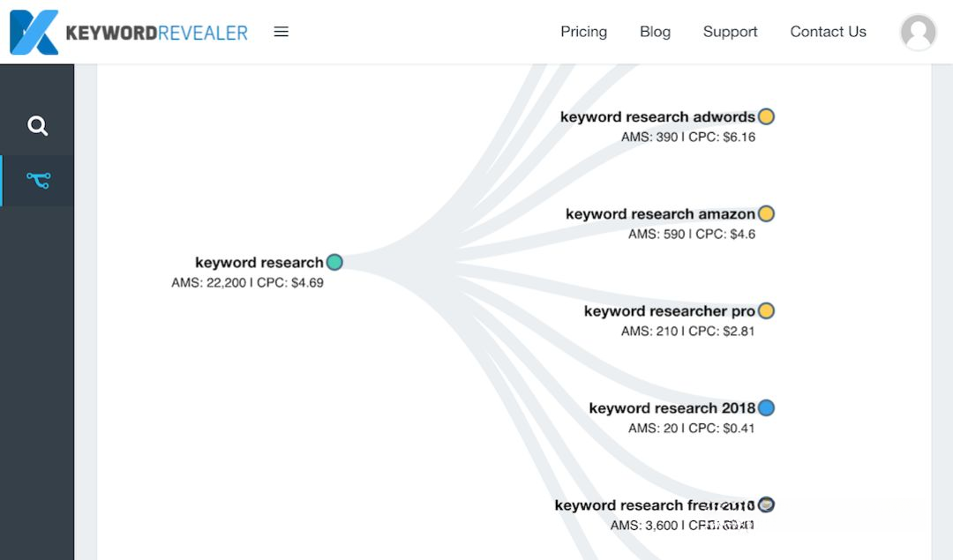Select the keyword brainstorm tree icon

point(38,181)
